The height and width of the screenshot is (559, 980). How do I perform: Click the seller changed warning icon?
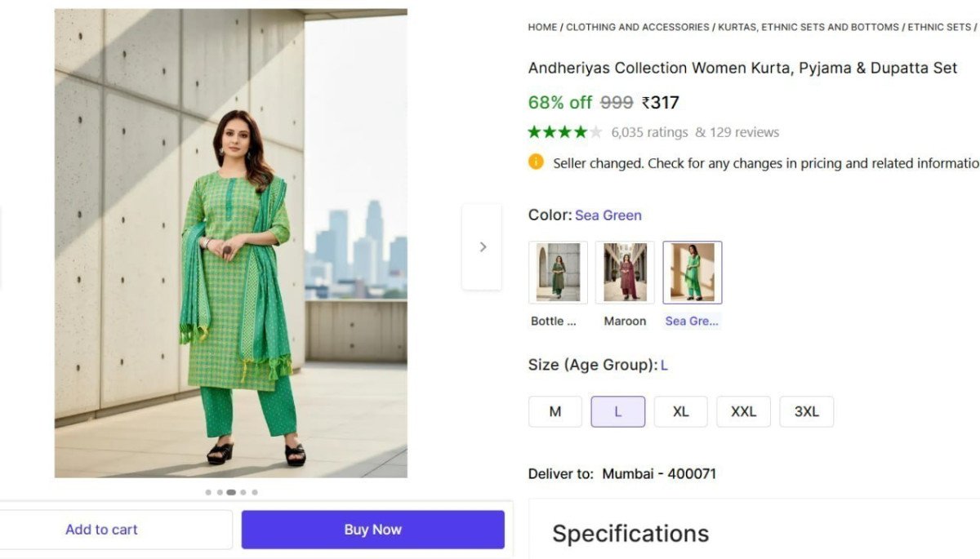point(536,162)
